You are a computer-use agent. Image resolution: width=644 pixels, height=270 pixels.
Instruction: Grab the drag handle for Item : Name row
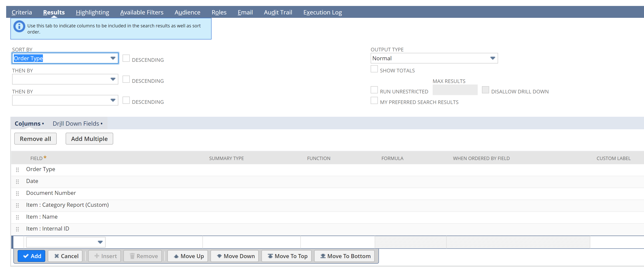[x=17, y=217]
